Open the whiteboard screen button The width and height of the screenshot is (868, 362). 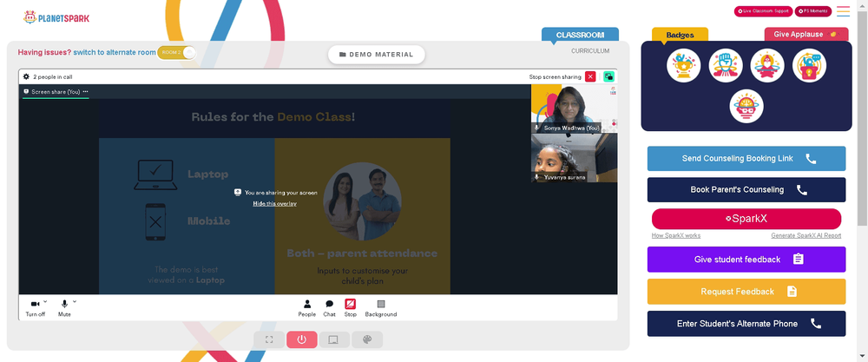tap(334, 339)
